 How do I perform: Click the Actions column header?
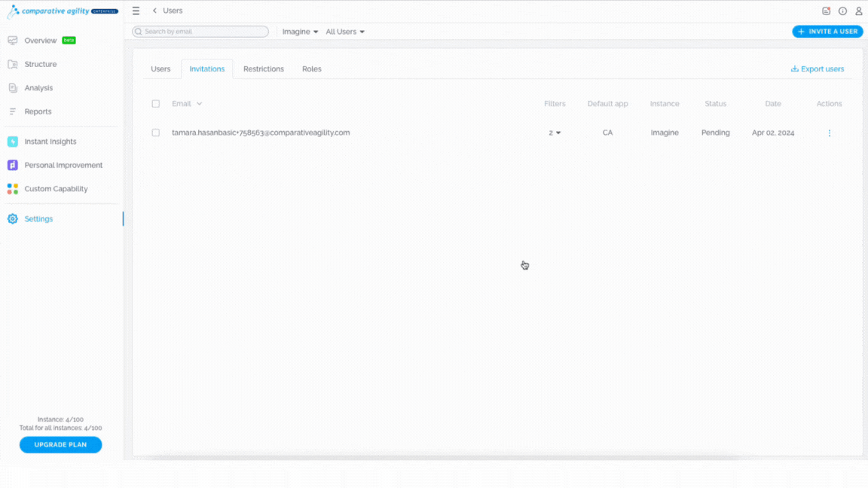tap(829, 103)
